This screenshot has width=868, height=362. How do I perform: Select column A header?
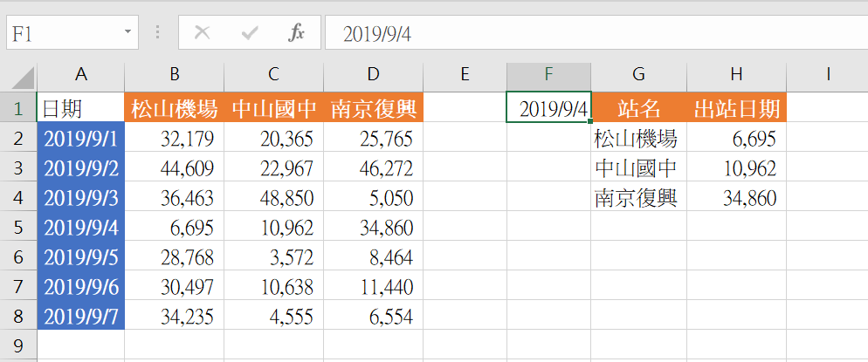pyautogui.click(x=81, y=75)
